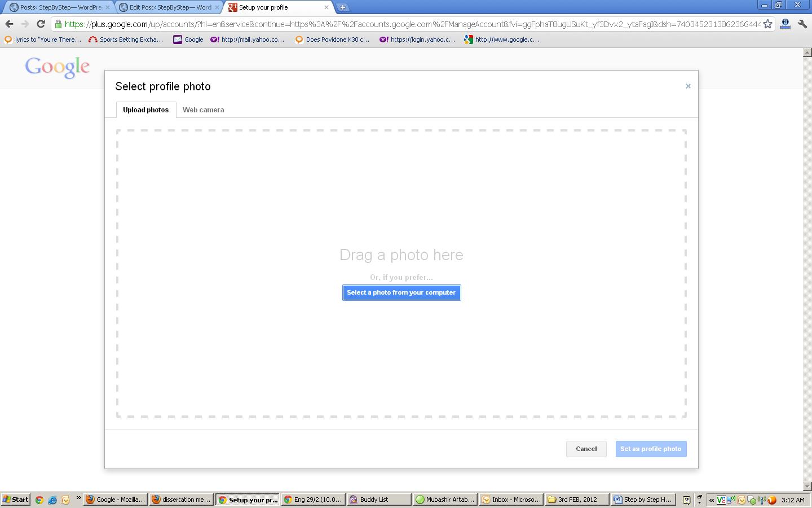Select the Upload photos tab
Screen dimensions: 812x508
tap(145, 110)
